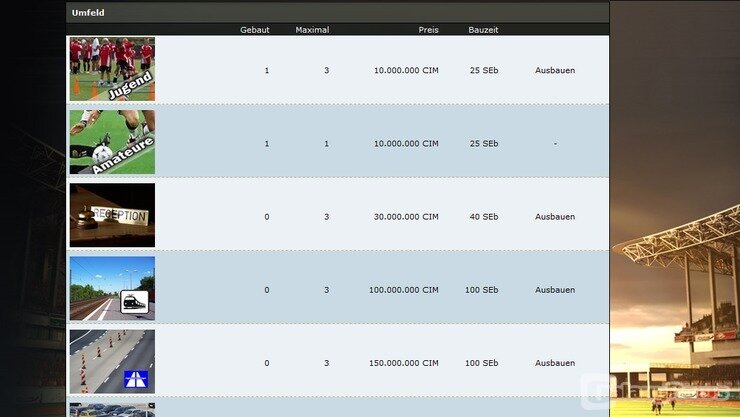Viewport: 740px width, 417px height.
Task: Select 100 SEb in the train row
Action: pos(481,290)
